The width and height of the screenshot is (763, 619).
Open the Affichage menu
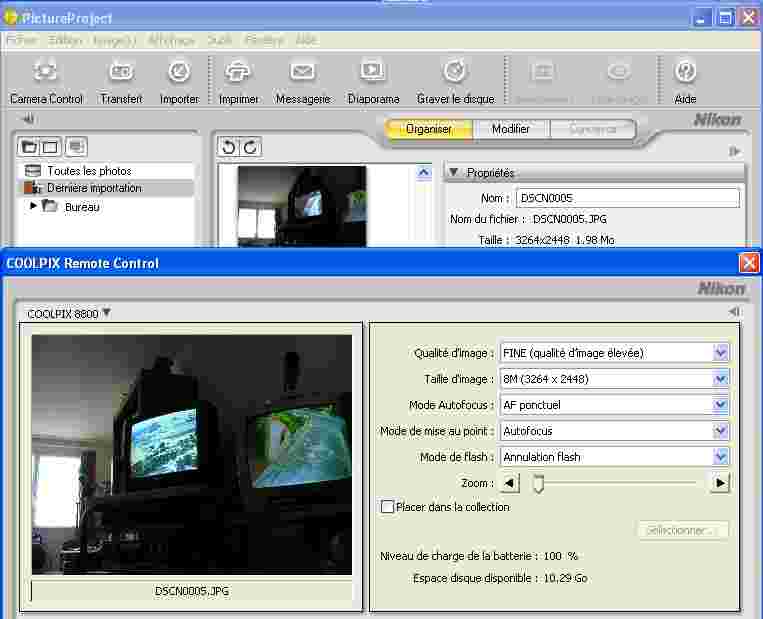click(171, 40)
